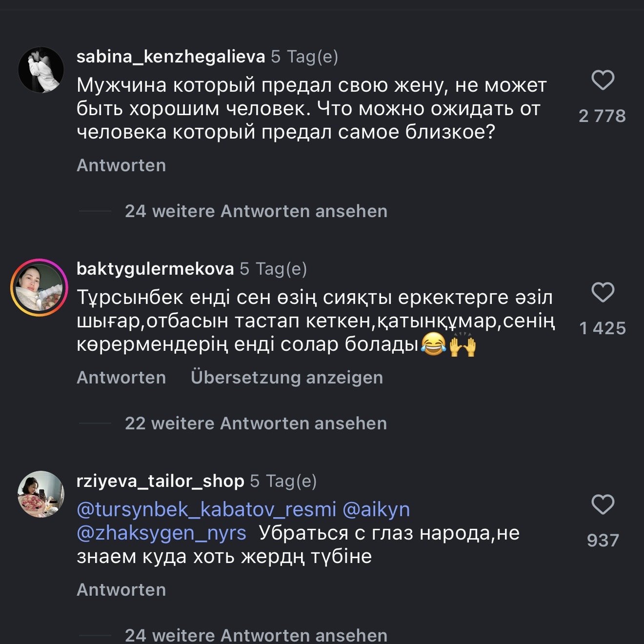Open the @tursynbek_kabatov_resmi mention
Screen dimensions: 644x644
(206, 509)
